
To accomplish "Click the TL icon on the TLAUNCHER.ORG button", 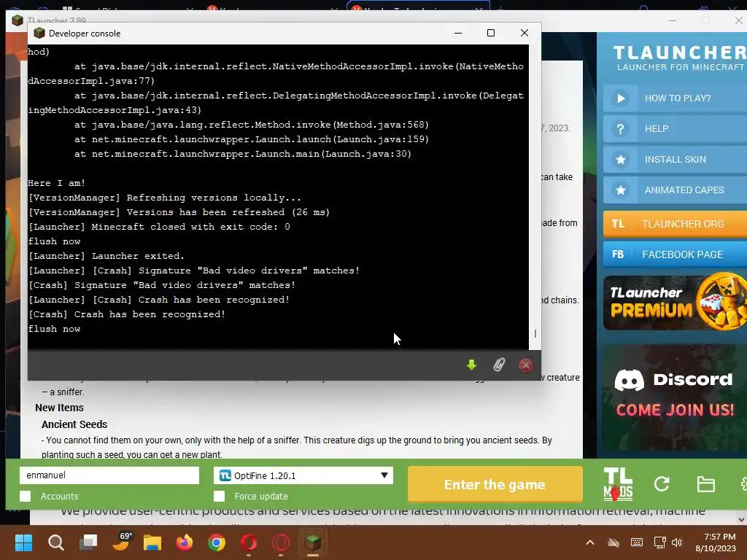I will 618,224.
